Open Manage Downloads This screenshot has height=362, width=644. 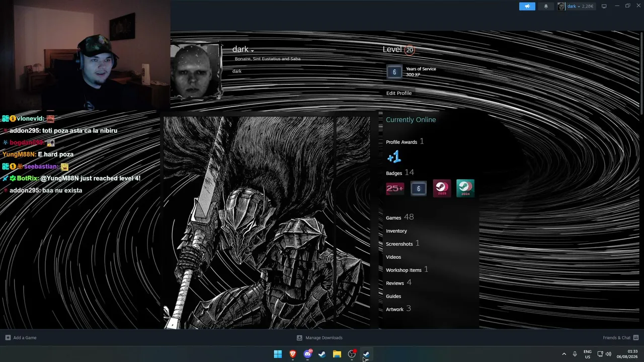click(x=319, y=338)
